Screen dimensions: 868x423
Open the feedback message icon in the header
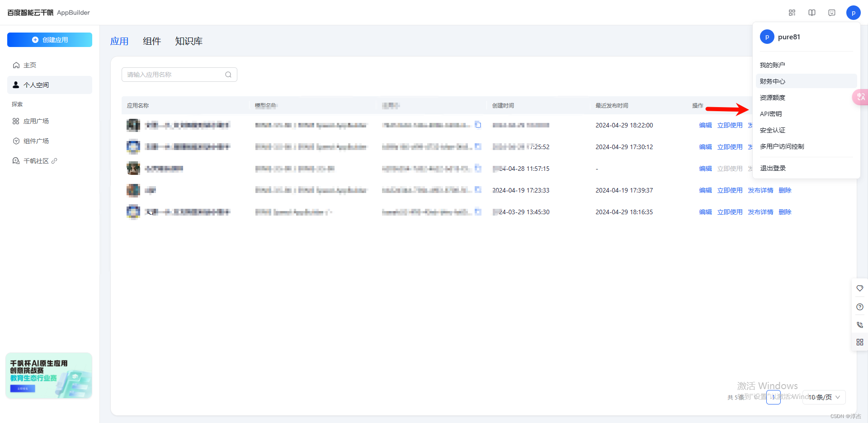pos(832,13)
